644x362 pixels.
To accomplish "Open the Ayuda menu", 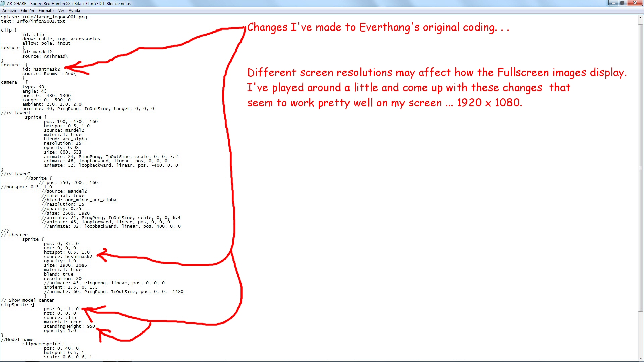I will click(x=74, y=11).
